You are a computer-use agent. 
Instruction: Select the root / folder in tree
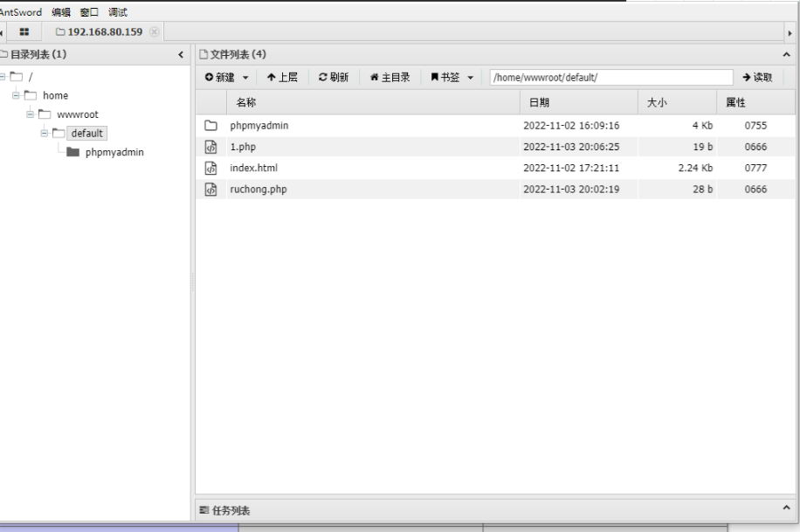(31, 77)
